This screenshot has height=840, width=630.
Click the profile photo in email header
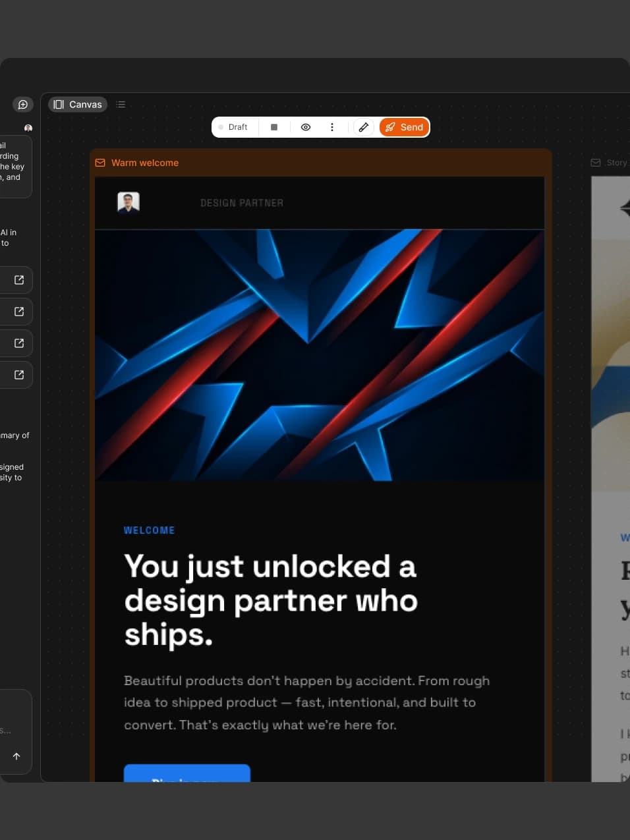click(x=129, y=203)
